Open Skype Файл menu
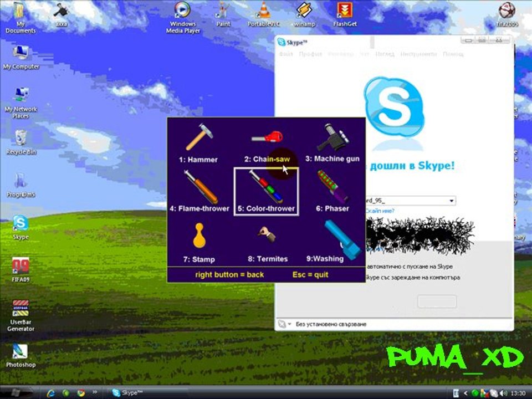This screenshot has width=532, height=399. click(x=286, y=54)
